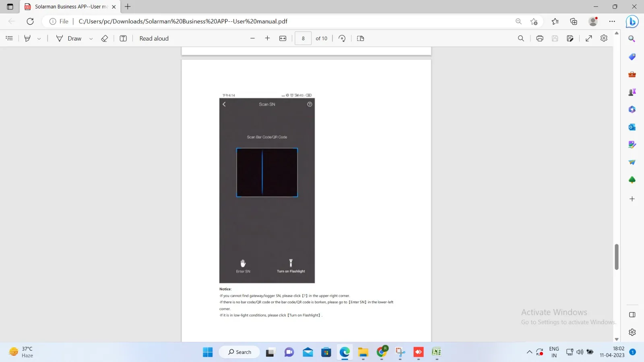
Task: Activate the Draw tool
Action: (69, 38)
